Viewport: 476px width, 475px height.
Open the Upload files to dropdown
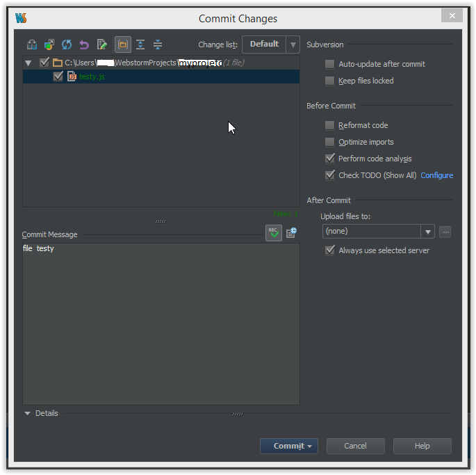[x=378, y=232]
